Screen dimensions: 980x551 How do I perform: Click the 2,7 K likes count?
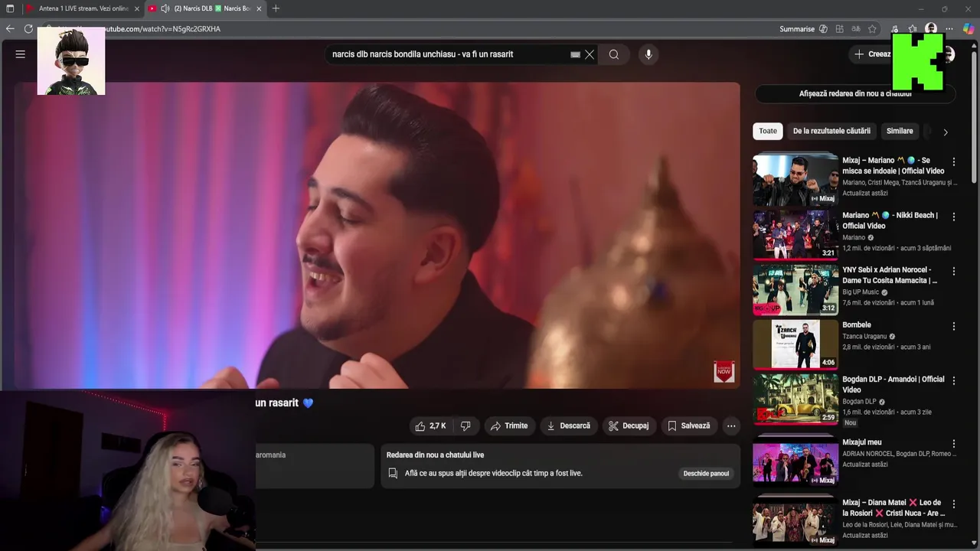(438, 425)
